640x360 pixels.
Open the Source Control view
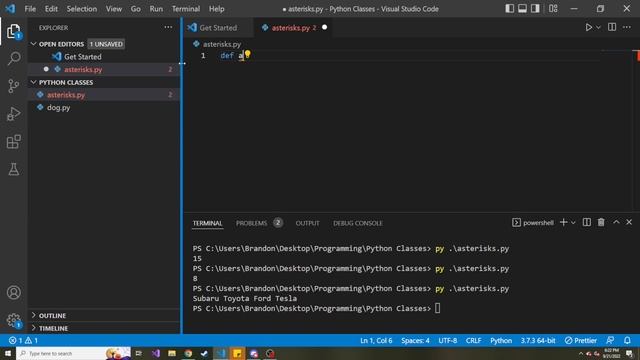(13, 86)
